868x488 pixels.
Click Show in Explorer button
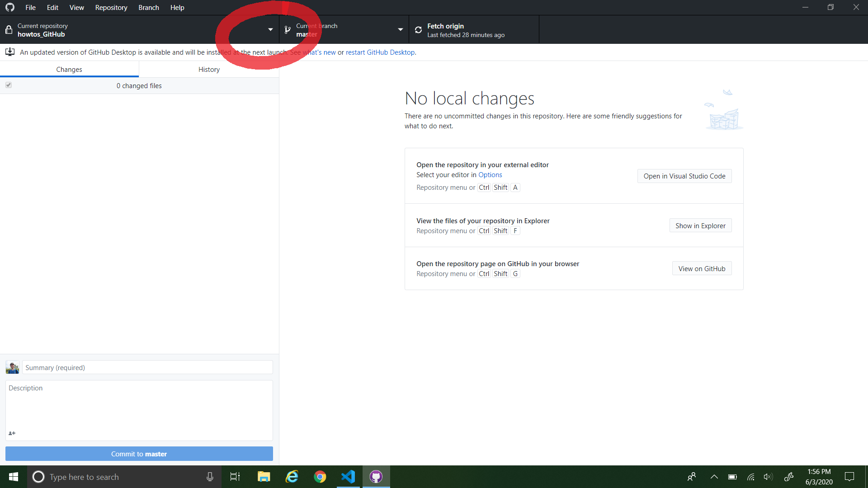pos(700,225)
